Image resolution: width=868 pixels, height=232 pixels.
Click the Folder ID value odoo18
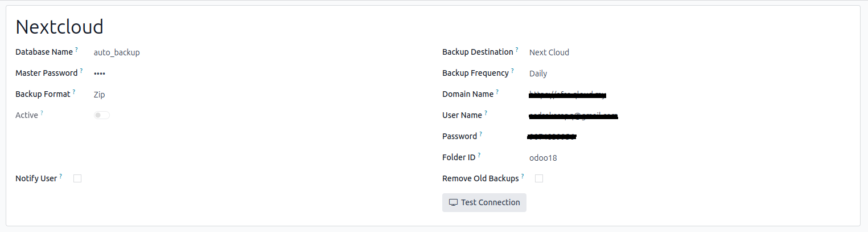coord(543,158)
